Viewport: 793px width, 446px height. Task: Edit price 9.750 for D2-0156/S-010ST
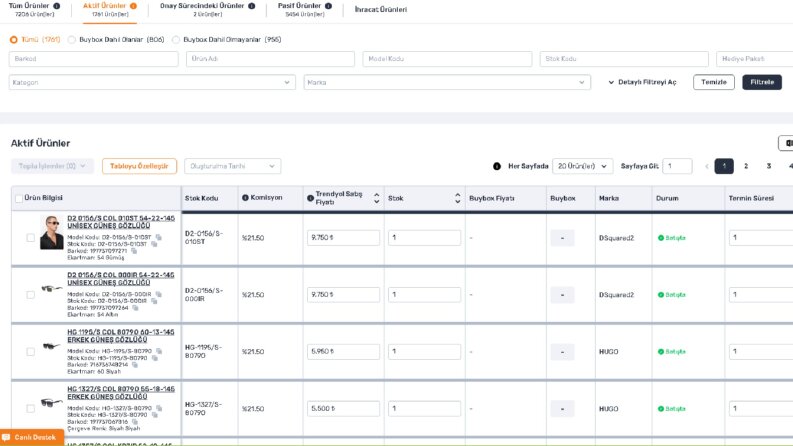[x=343, y=238]
